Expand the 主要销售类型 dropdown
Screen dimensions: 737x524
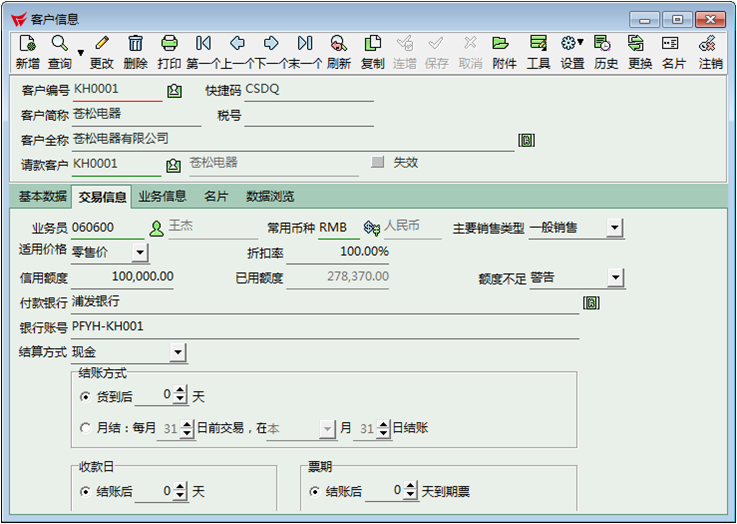click(614, 229)
